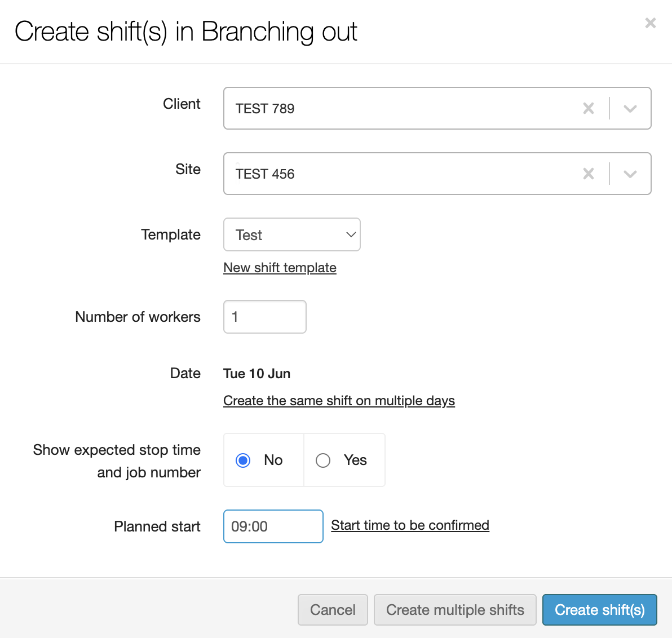Click the TEST 456 site text

265,174
